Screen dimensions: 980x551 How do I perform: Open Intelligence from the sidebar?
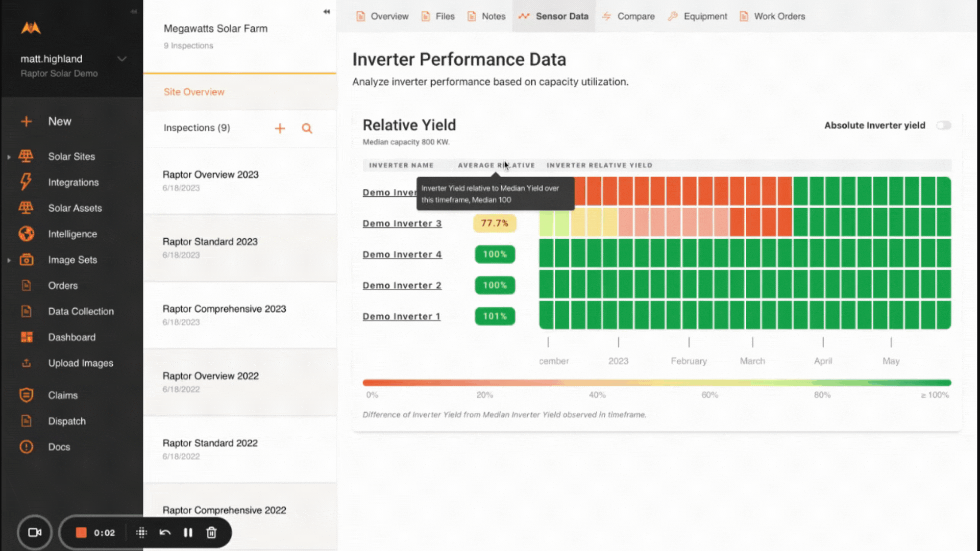(72, 234)
